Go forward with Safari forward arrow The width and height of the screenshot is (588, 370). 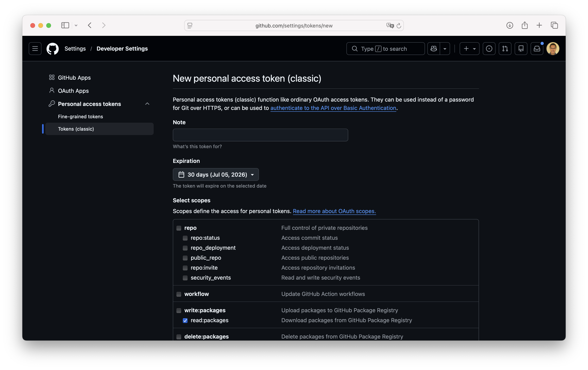pos(104,25)
